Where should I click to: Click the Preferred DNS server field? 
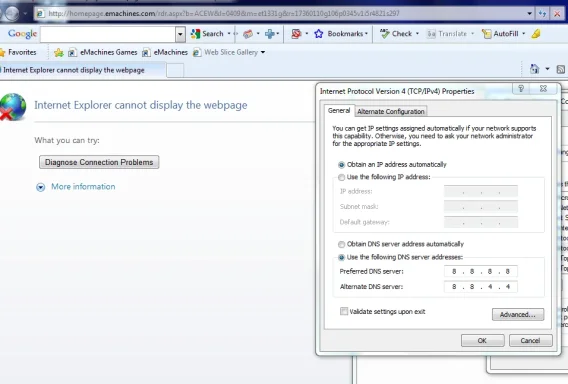481,271
